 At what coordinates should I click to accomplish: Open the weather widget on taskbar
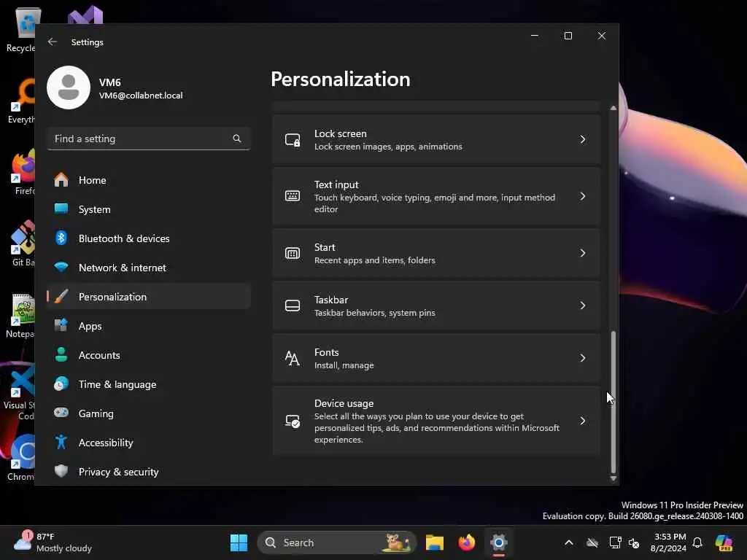tap(53, 542)
